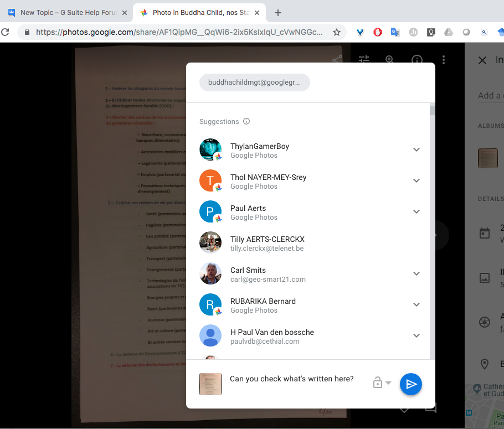
Task: Click the grey circle extension icon
Action: [x=466, y=32]
